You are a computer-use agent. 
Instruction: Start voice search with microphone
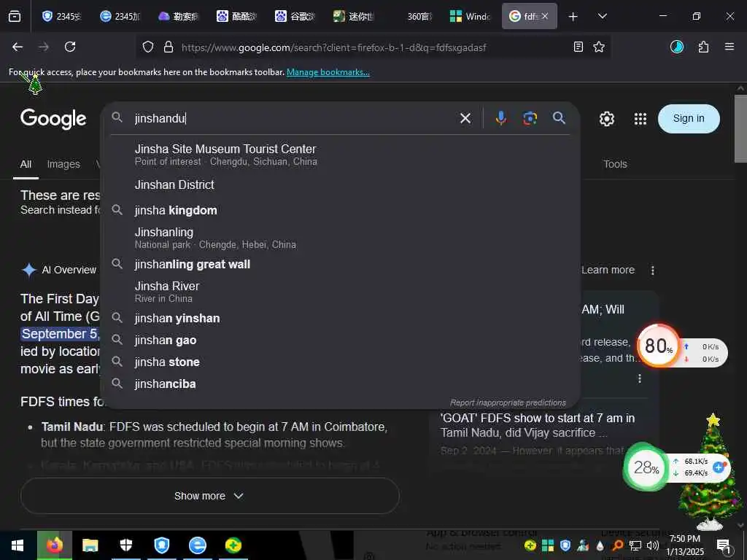point(500,118)
